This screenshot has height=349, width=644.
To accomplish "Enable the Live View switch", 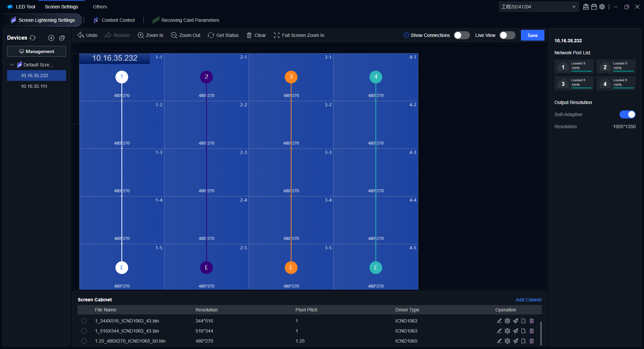I will coord(507,35).
